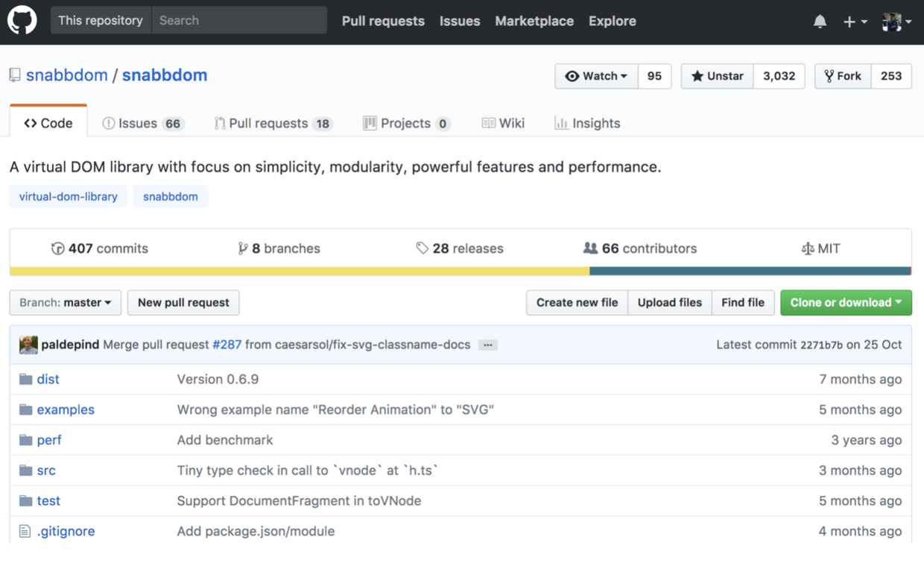Open the Clone or download dropdown
The image size is (924, 572).
[846, 302]
